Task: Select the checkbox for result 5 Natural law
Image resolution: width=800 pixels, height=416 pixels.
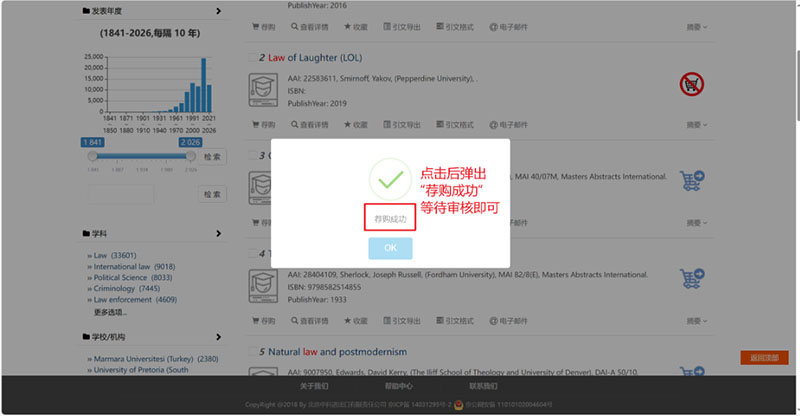Action: 252,352
